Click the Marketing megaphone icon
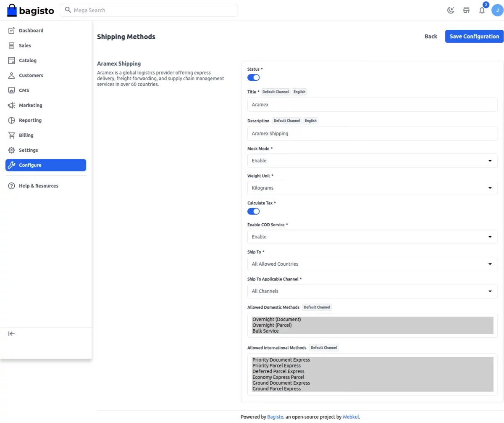Image resolution: width=504 pixels, height=423 pixels. pos(12,105)
